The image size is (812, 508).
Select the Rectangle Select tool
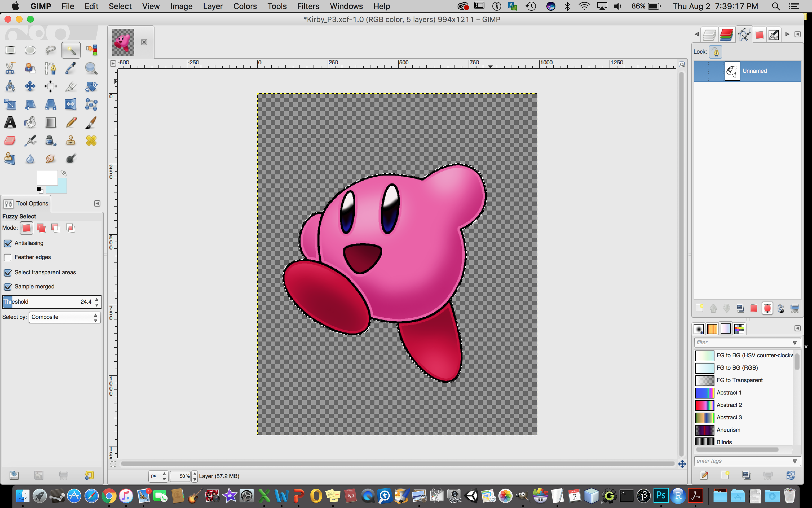click(10, 50)
